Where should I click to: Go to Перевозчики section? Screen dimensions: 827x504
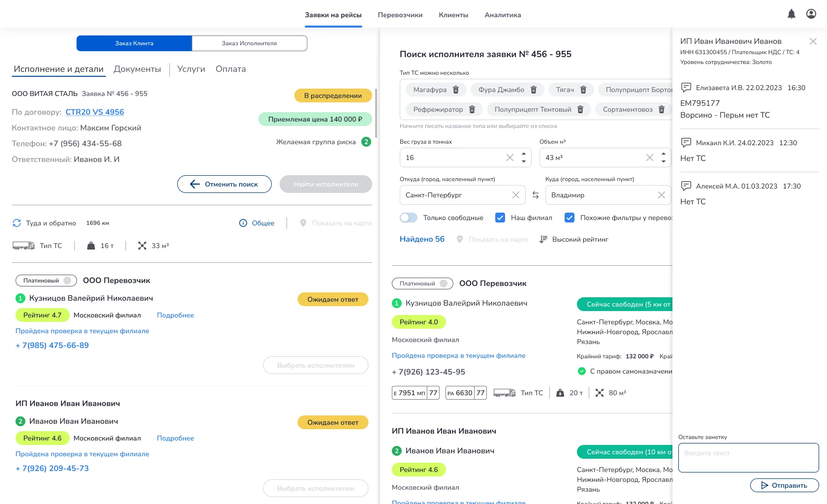[400, 15]
